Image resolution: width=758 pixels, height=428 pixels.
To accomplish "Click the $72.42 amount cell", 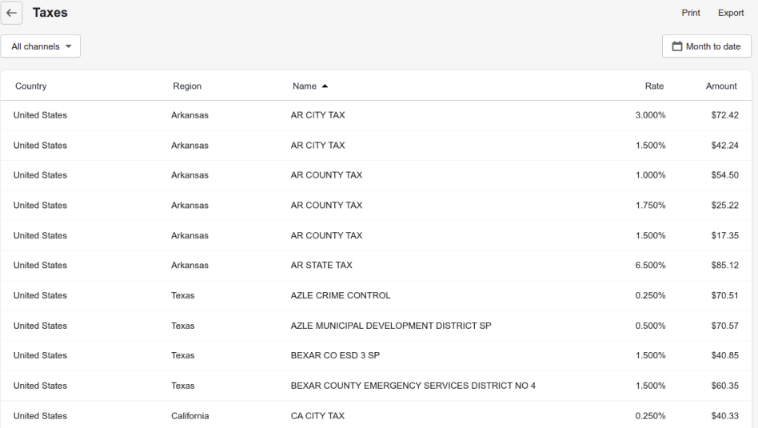I will coord(723,115).
